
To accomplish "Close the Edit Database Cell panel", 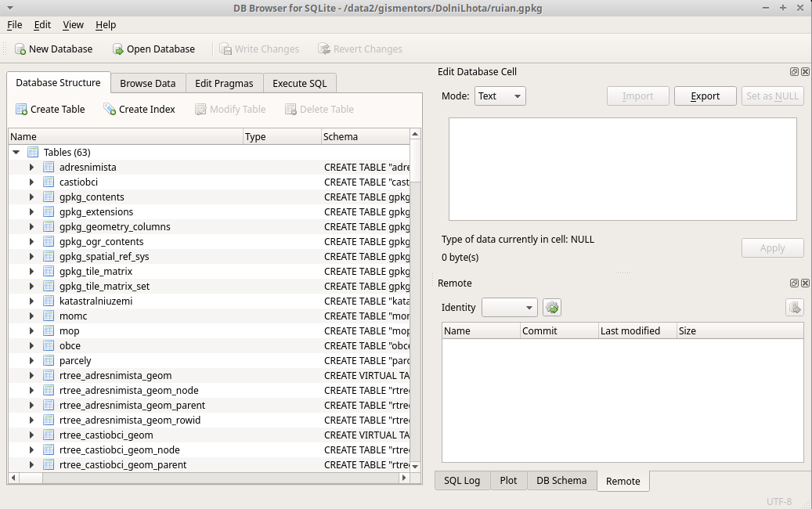I will point(805,72).
